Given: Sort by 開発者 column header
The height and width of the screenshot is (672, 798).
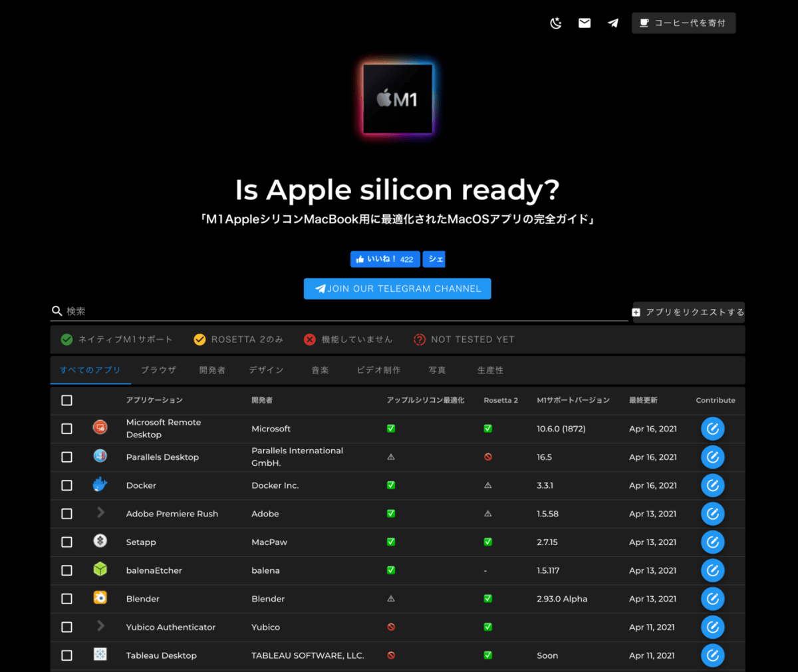Looking at the screenshot, I should click(262, 400).
